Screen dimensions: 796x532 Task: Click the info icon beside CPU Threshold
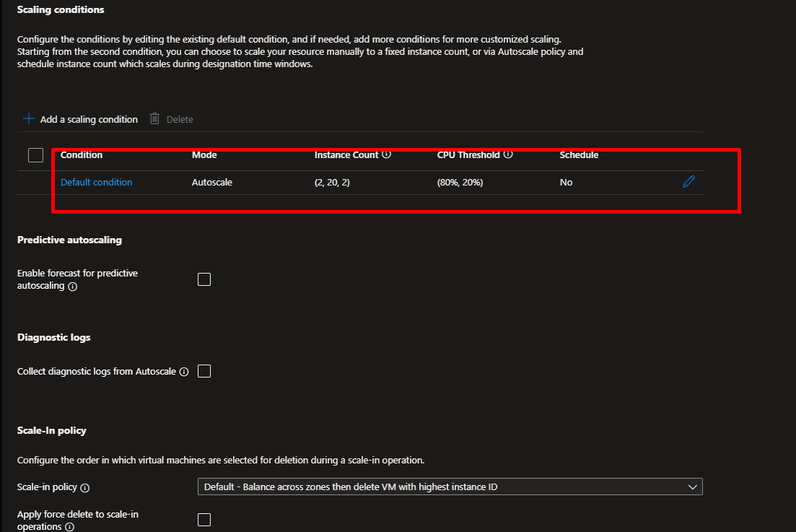pos(508,155)
